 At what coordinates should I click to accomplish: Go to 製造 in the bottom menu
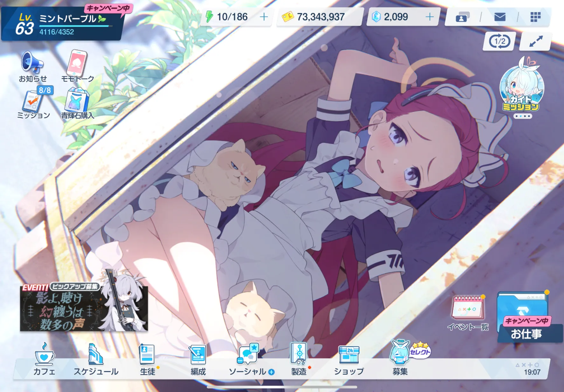(x=299, y=360)
